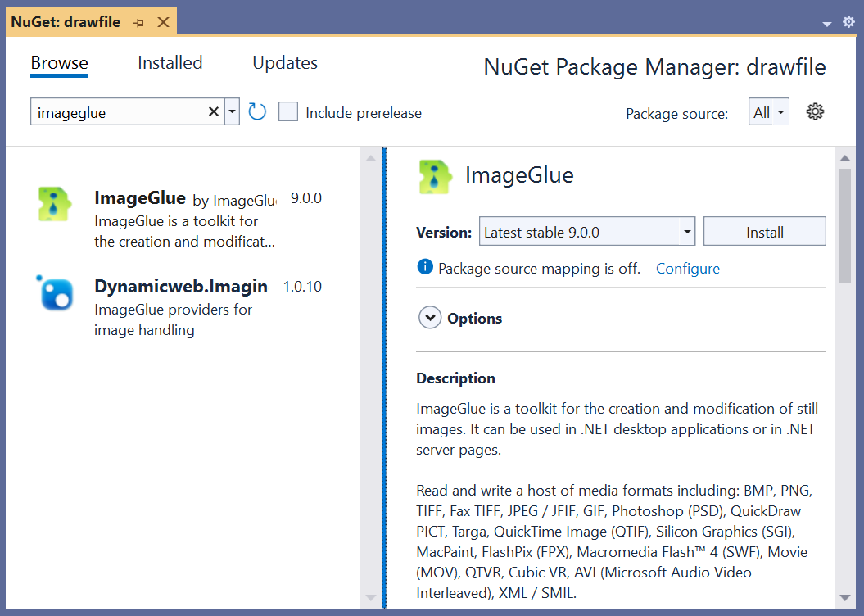The height and width of the screenshot is (616, 864).
Task: Open the search history dropdown arrow
Action: tap(232, 112)
